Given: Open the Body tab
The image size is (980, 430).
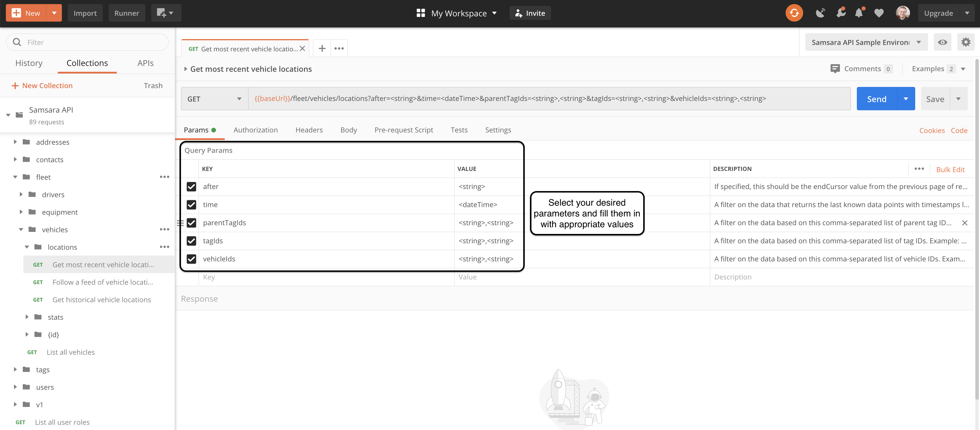Looking at the screenshot, I should click(x=348, y=130).
